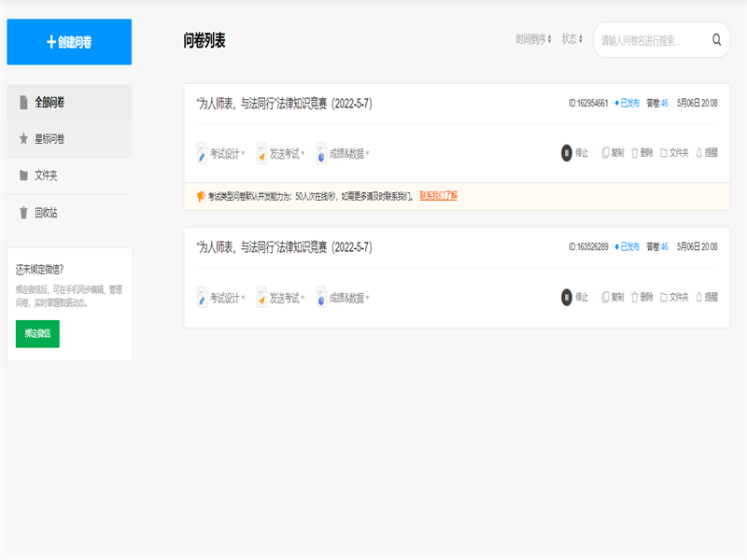Click the 联系我们了解 link
The width and height of the screenshot is (747, 560).
pyautogui.click(x=438, y=196)
